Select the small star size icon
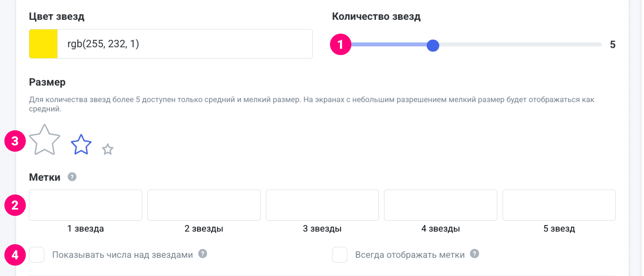644x276 pixels. (x=108, y=149)
